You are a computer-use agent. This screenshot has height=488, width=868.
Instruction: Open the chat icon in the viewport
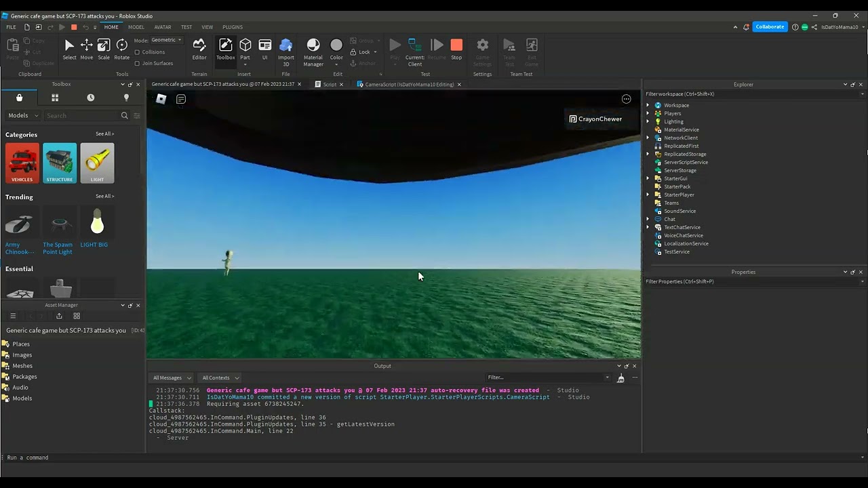[181, 99]
